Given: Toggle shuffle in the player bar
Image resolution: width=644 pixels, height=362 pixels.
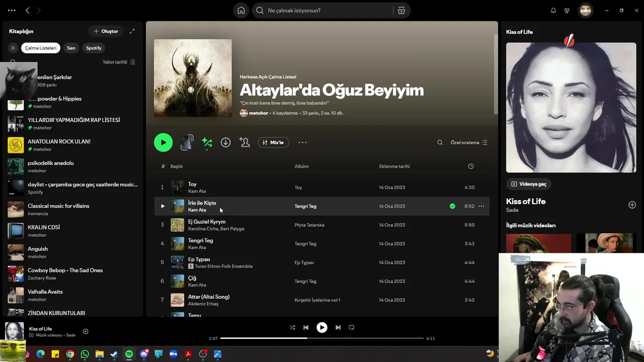Looking at the screenshot, I should pos(292,327).
